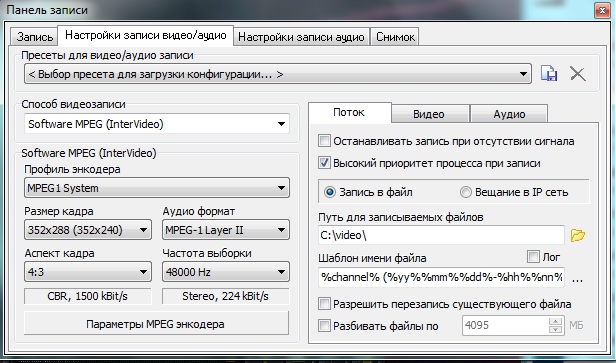Open the Аудио sub-tab

tap(509, 114)
